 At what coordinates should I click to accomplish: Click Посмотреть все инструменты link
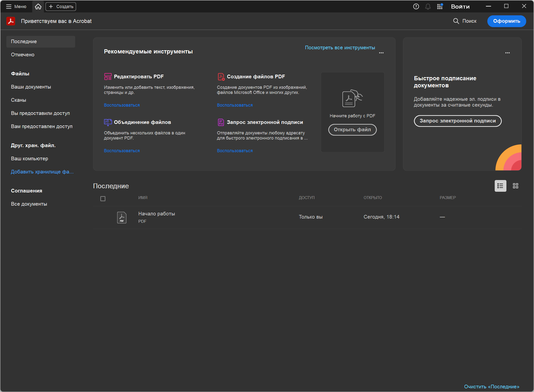pos(340,48)
